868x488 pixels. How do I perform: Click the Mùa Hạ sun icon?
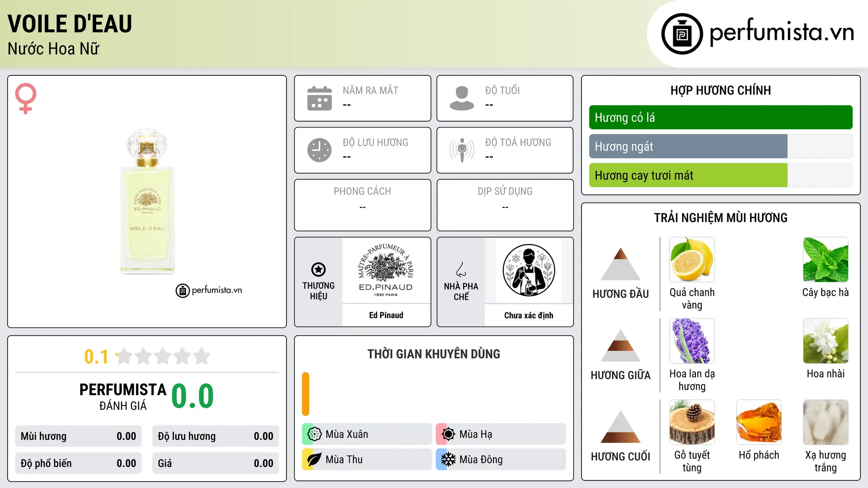coord(448,434)
